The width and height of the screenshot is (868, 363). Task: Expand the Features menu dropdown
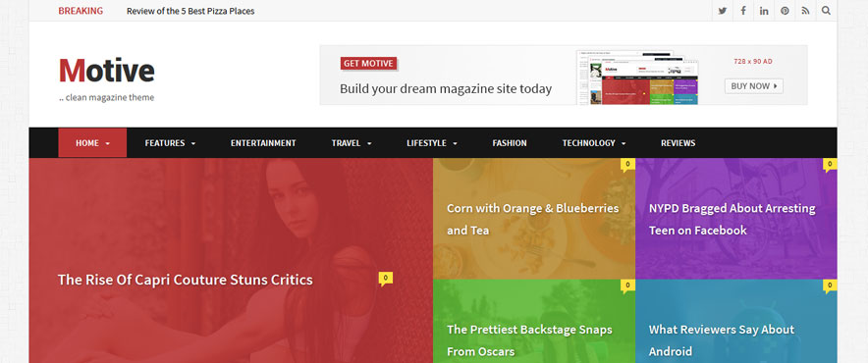pos(170,143)
